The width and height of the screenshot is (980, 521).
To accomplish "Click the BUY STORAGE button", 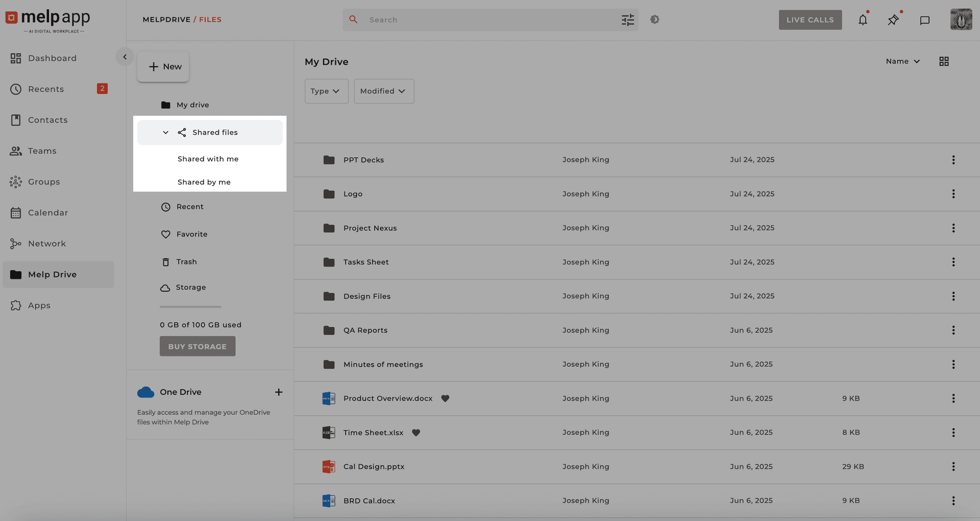I will point(197,346).
